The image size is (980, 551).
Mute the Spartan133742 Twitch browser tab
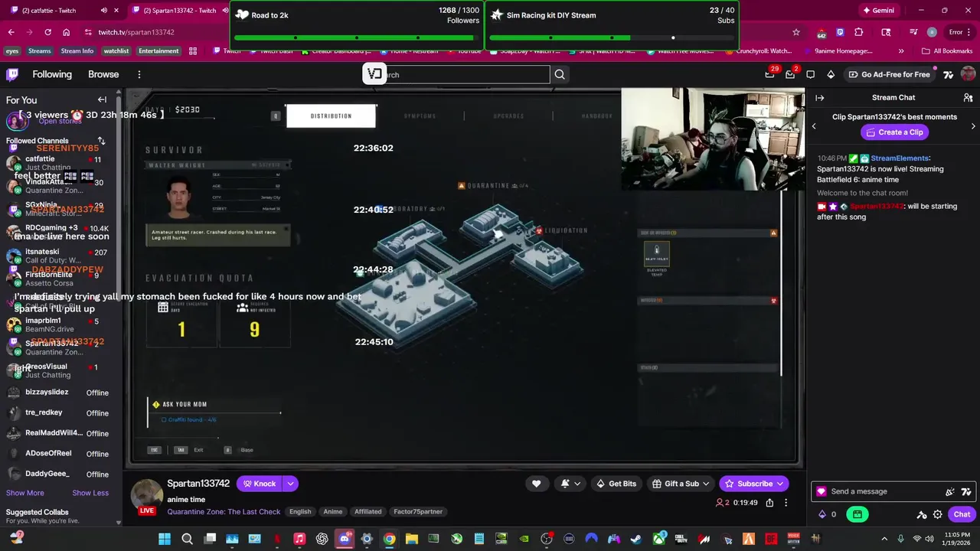pos(226,11)
